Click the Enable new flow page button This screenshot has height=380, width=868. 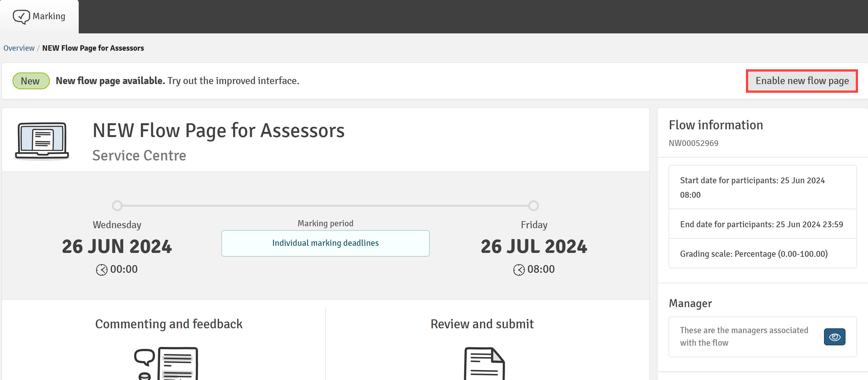(802, 81)
